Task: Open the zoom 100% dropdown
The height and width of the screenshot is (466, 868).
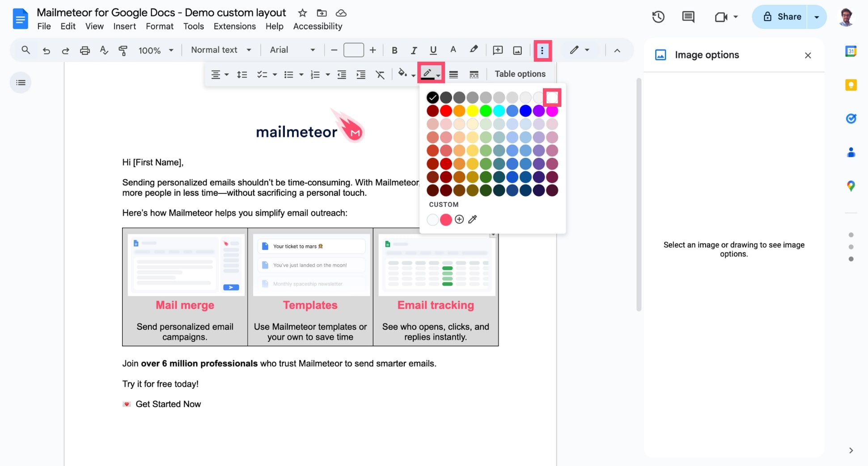Action: coord(156,50)
